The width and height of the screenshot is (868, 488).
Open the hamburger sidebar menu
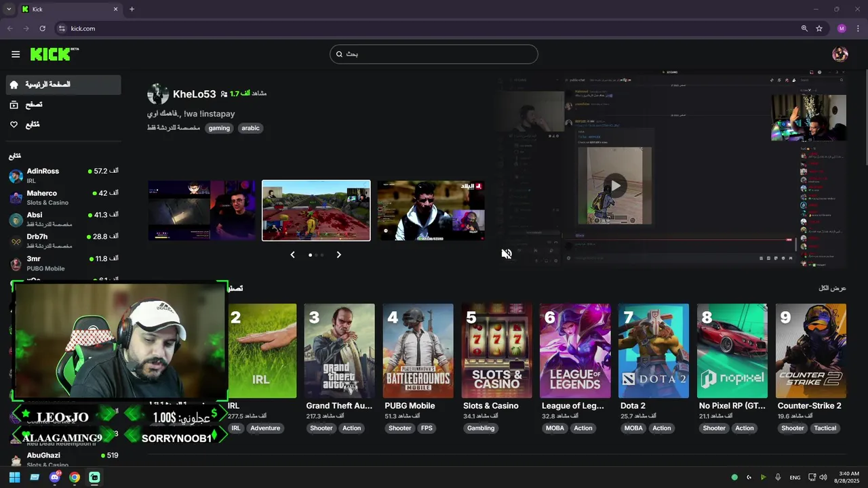click(x=16, y=54)
